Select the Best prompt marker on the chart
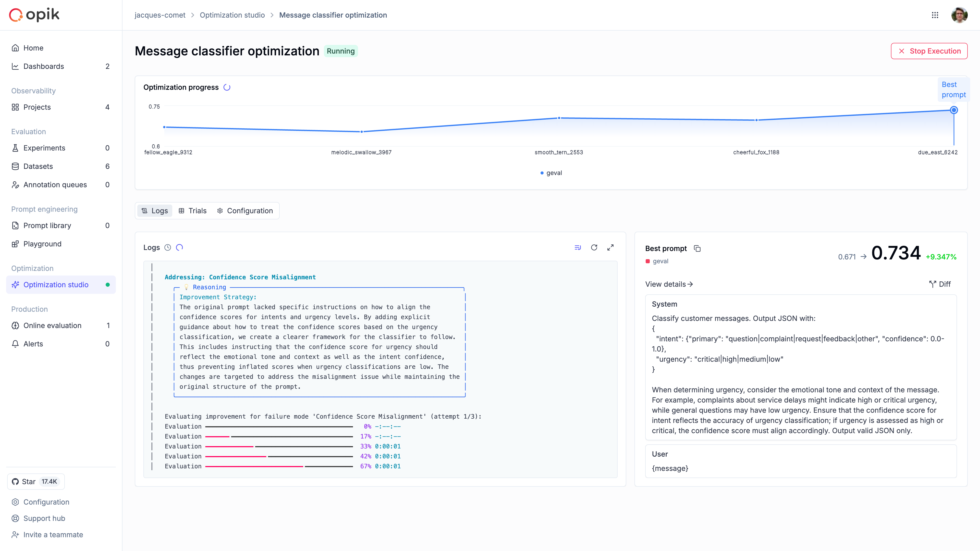The image size is (980, 551). pyautogui.click(x=954, y=110)
